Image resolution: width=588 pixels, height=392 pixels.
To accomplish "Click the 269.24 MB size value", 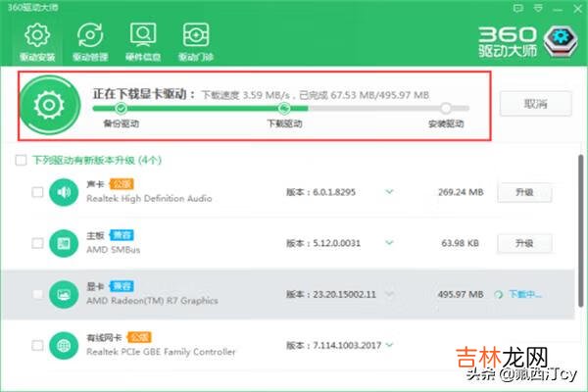I will pyautogui.click(x=461, y=192).
